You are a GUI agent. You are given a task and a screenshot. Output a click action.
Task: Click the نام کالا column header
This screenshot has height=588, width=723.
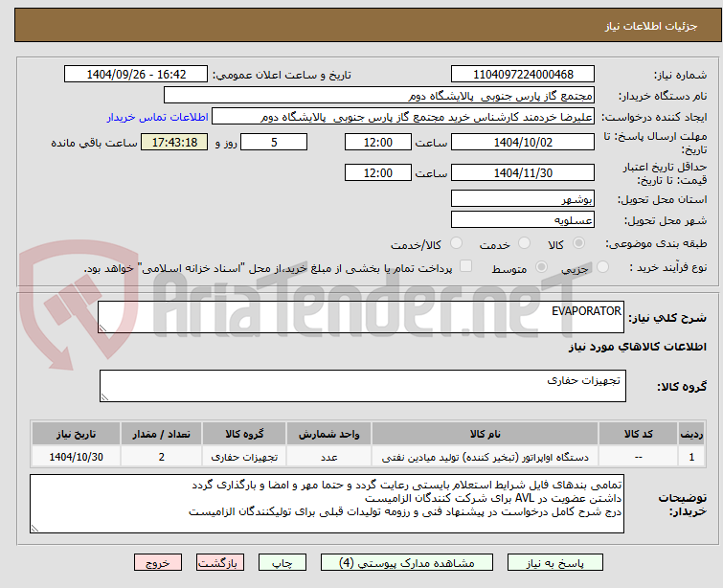(486, 434)
